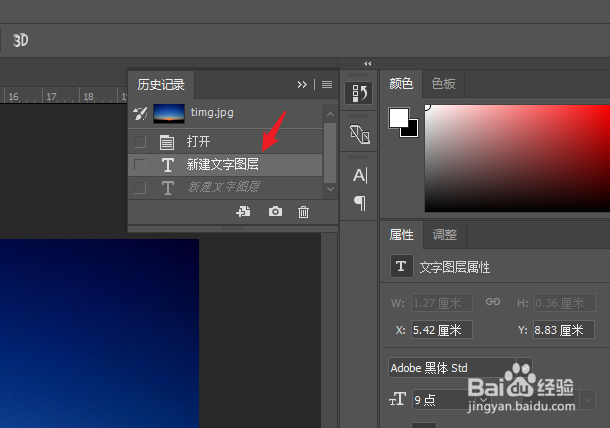Open the Paragraph panel dock icon
Viewport: 610px width, 428px height.
pyautogui.click(x=360, y=203)
